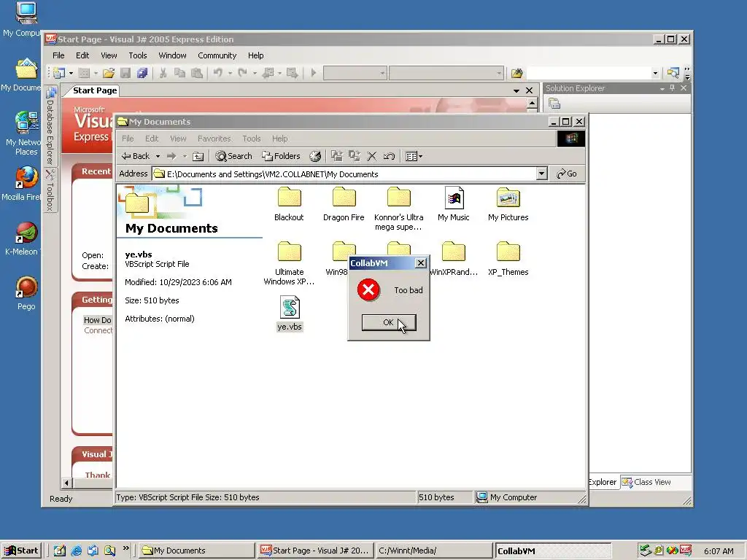The height and width of the screenshot is (560, 747).
Task: Open the Help menu in My Documents
Action: (x=279, y=139)
